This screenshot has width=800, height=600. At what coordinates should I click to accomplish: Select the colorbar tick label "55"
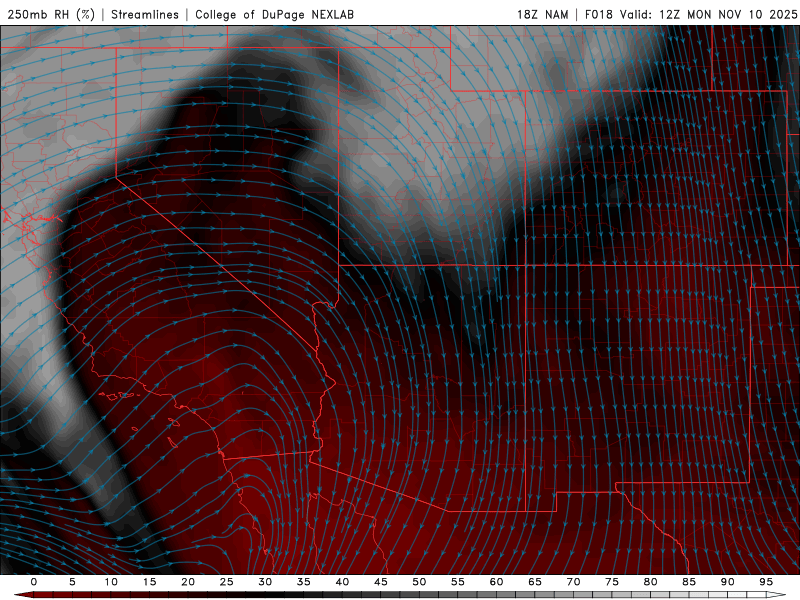point(457,582)
